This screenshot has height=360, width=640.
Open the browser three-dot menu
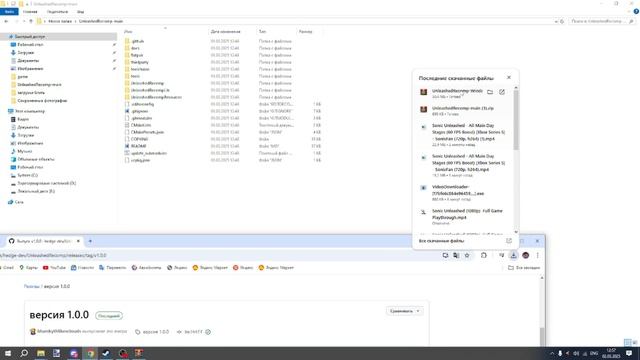pos(538,256)
